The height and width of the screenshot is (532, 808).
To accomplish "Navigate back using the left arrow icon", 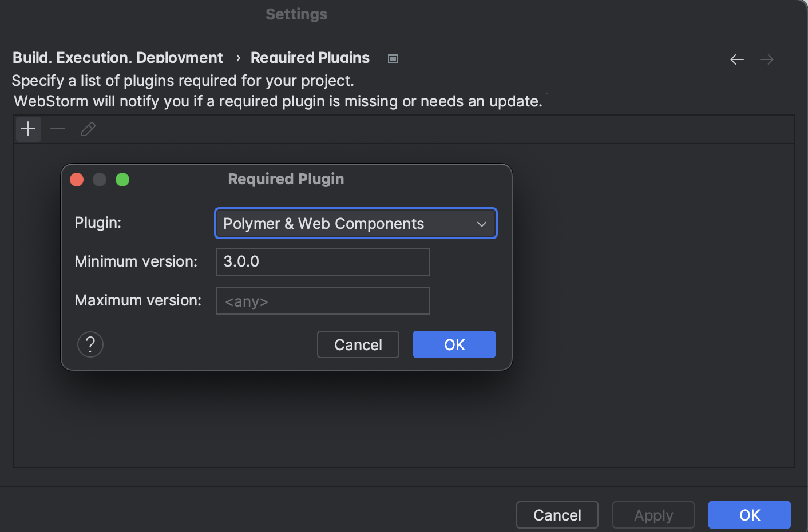I will [x=737, y=59].
